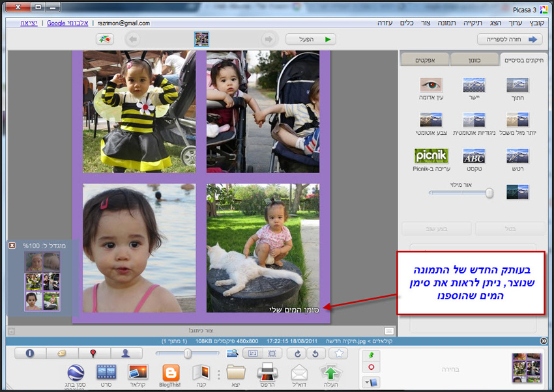Image resolution: width=554 pixels, height=392 pixels.
Task: Click the Movie (סרט) filmstrip icon
Action: (x=106, y=373)
